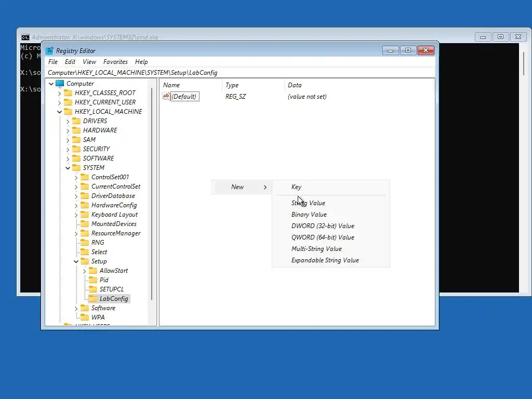Viewport: 532px width, 399px height.
Task: Expand the ControlSet001 key
Action: pos(76,178)
